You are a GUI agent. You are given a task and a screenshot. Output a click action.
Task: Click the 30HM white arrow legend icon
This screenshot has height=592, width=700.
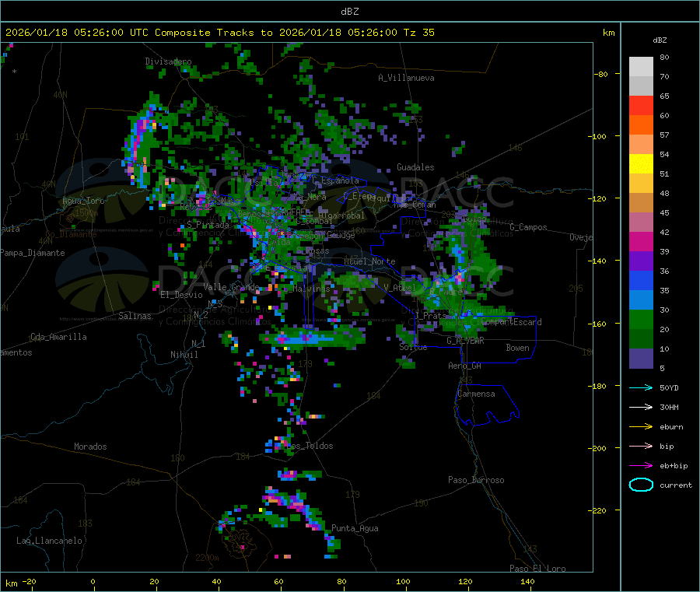coord(641,407)
